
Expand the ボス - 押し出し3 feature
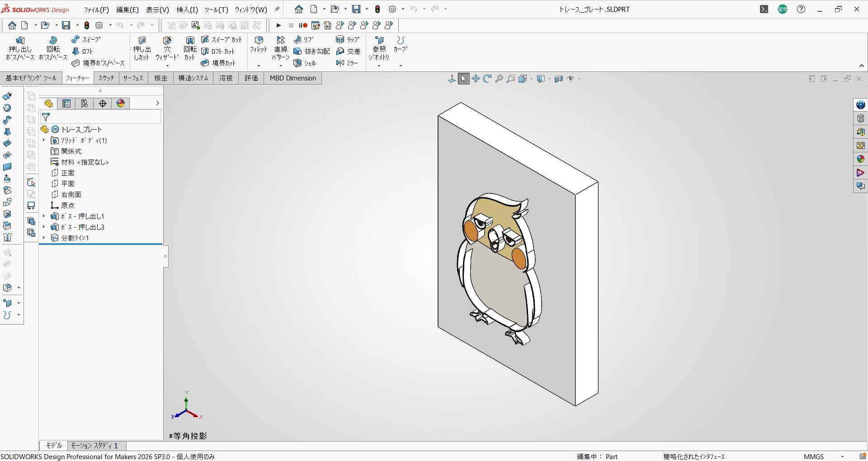(44, 227)
